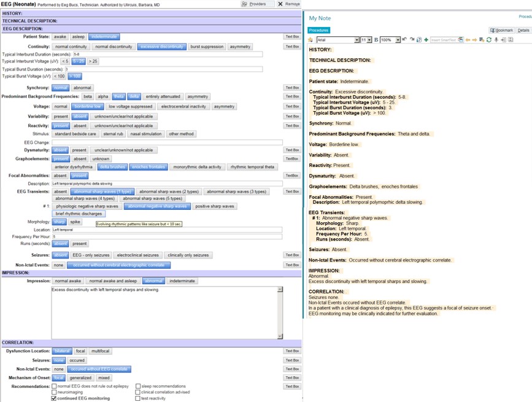Open the Arial font dropdown

[x=357, y=40]
